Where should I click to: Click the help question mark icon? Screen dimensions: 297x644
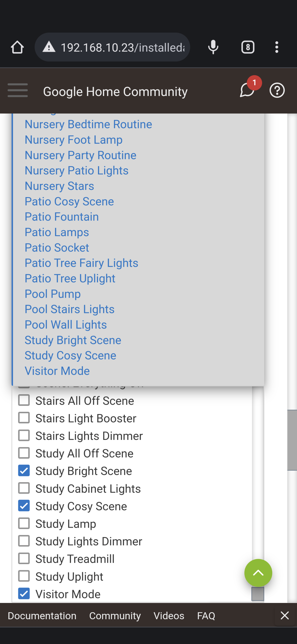pos(277,91)
